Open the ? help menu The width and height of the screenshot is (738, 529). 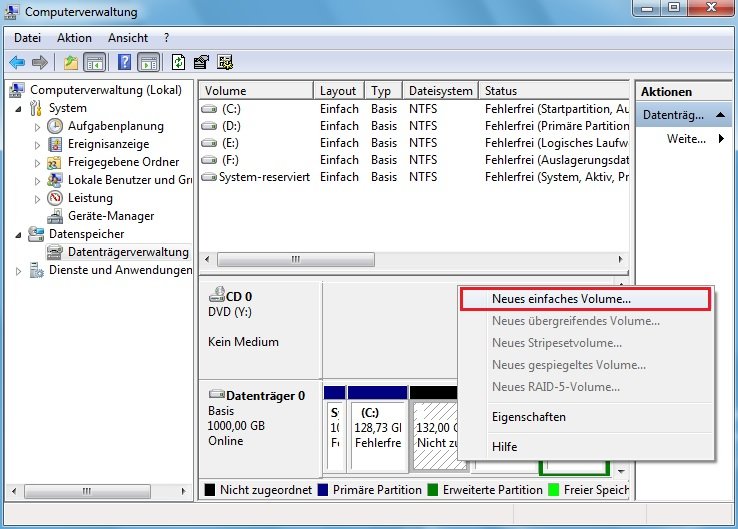(166, 38)
